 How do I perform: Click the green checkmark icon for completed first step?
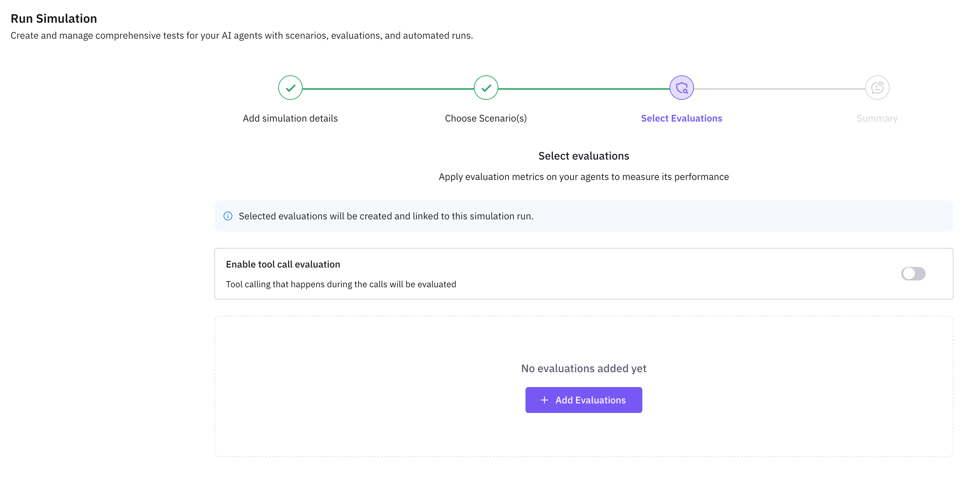[290, 88]
